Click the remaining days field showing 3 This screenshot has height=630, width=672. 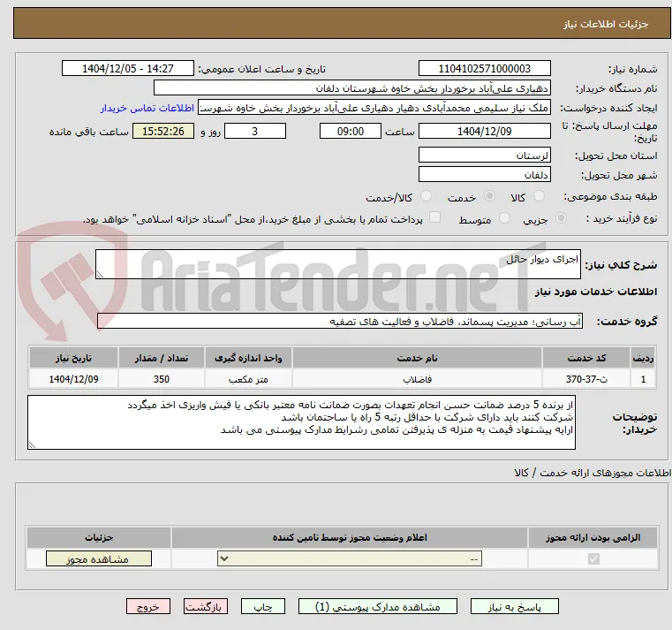click(255, 132)
